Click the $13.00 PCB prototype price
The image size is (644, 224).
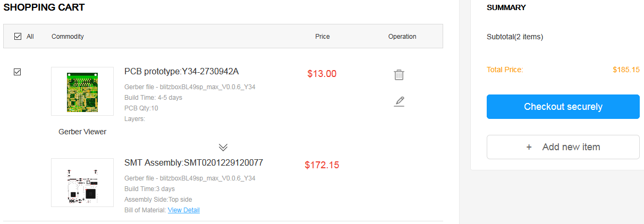tap(321, 74)
